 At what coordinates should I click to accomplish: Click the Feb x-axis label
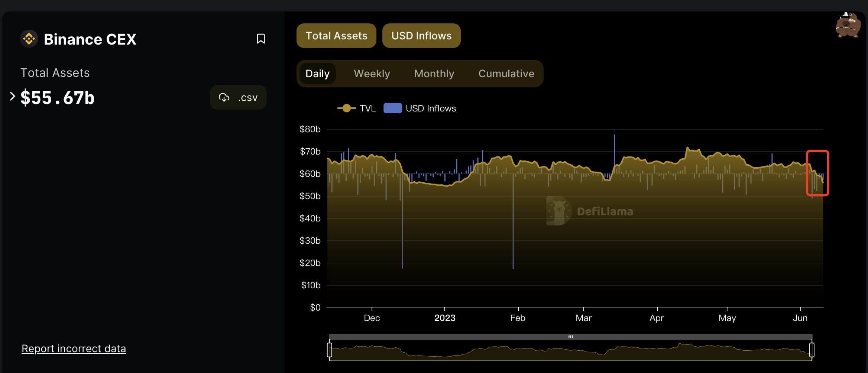[x=518, y=318]
